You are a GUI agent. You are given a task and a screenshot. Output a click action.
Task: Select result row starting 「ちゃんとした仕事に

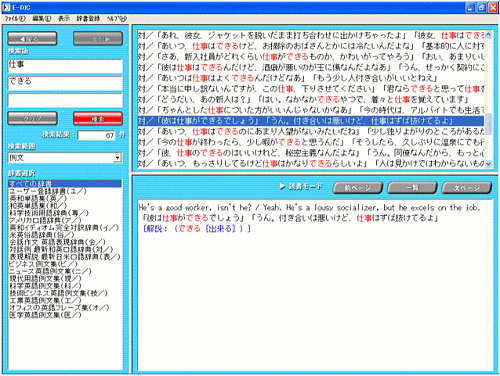pyautogui.click(x=311, y=110)
